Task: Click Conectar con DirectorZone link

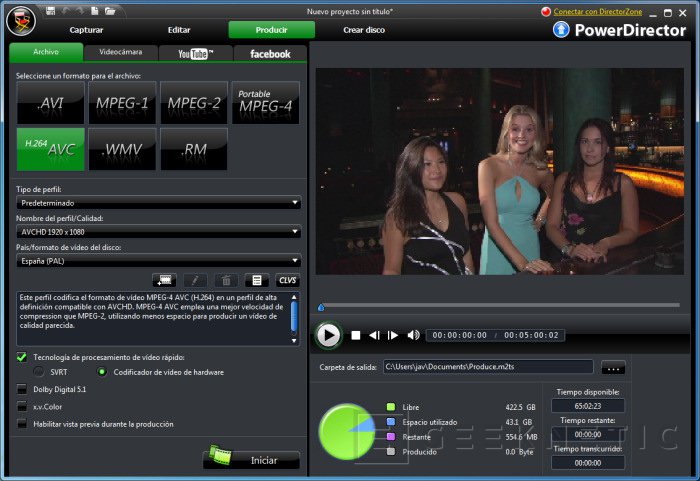Action: 598,12
